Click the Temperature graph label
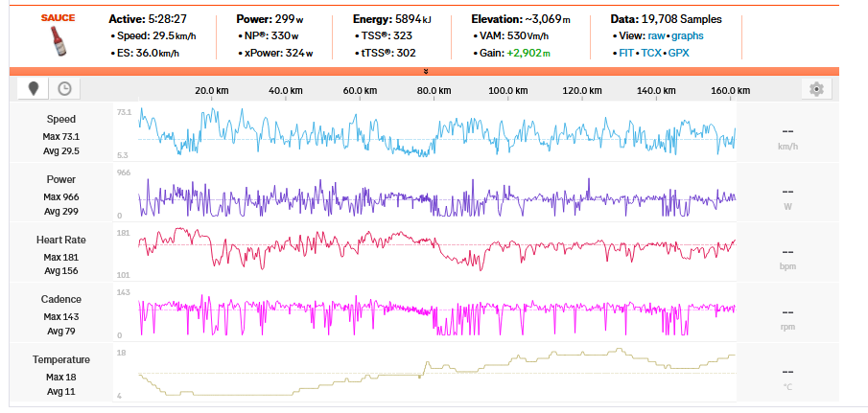 [x=61, y=359]
